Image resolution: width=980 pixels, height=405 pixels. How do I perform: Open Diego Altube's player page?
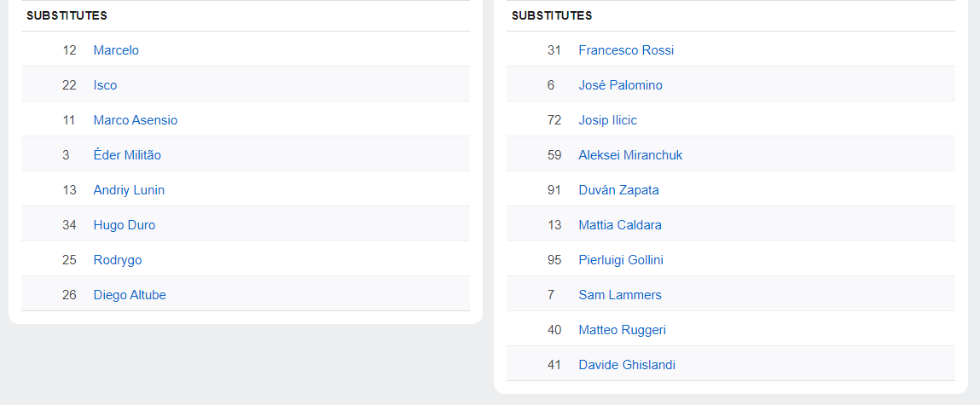[130, 295]
